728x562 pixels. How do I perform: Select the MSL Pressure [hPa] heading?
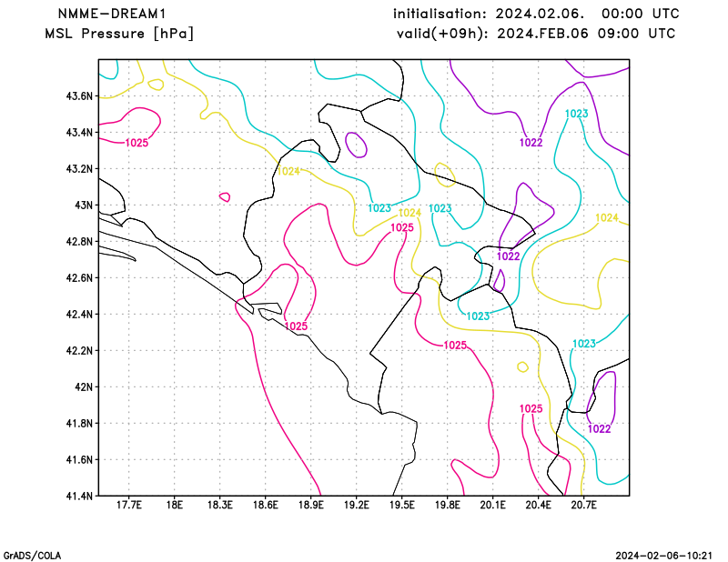click(119, 34)
